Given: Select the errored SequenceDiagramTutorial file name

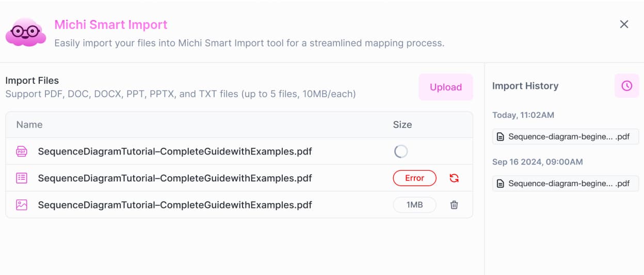Looking at the screenshot, I should (x=175, y=178).
